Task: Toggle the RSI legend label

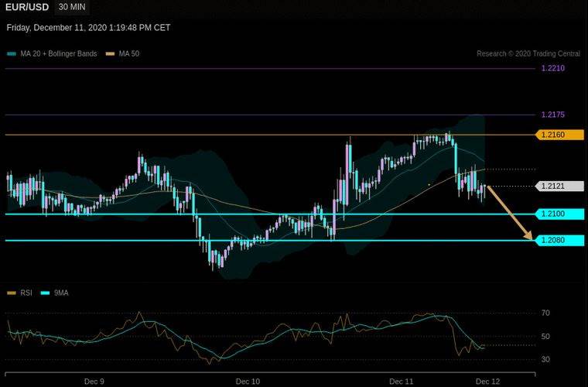Action: click(26, 293)
